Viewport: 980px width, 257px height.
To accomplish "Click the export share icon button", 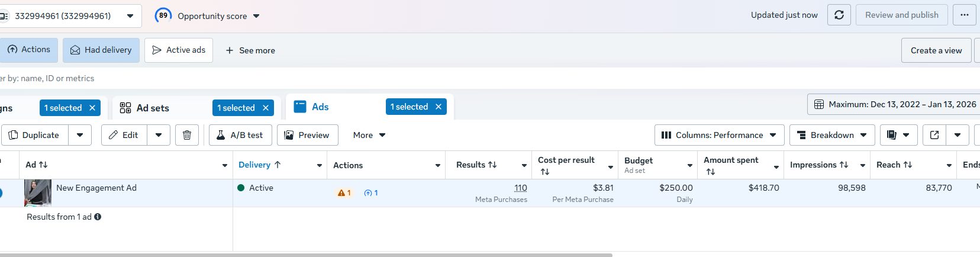I will tap(934, 135).
